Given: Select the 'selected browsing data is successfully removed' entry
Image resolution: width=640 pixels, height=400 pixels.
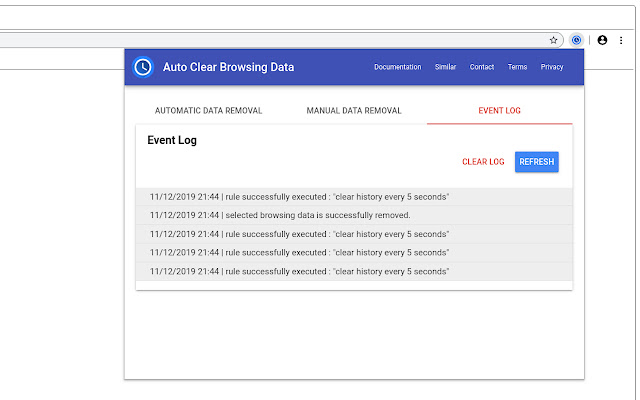Looking at the screenshot, I should tap(354, 215).
